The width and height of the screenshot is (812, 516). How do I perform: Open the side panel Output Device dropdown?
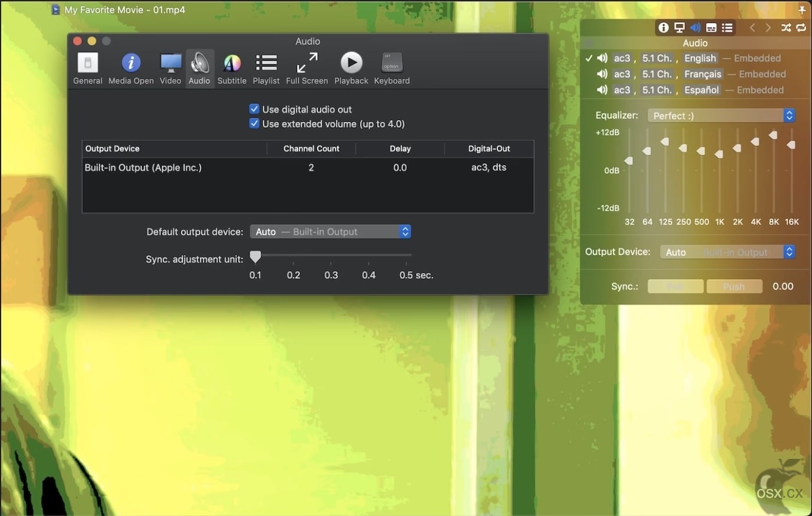coord(727,252)
